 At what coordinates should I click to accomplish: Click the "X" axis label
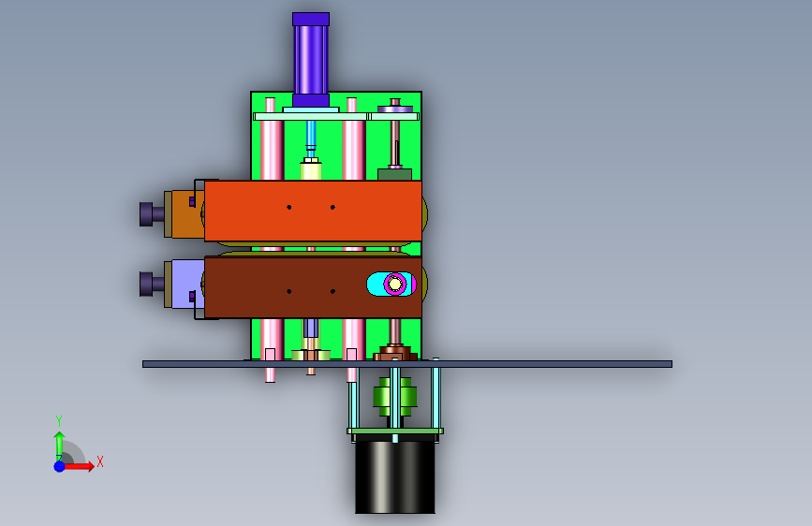(100, 461)
